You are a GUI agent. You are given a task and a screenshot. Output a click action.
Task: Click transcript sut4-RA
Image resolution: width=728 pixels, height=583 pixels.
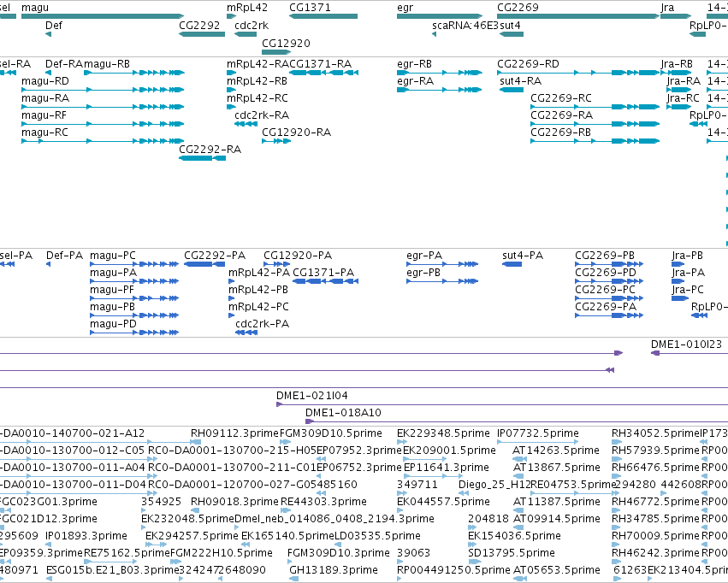point(520,81)
